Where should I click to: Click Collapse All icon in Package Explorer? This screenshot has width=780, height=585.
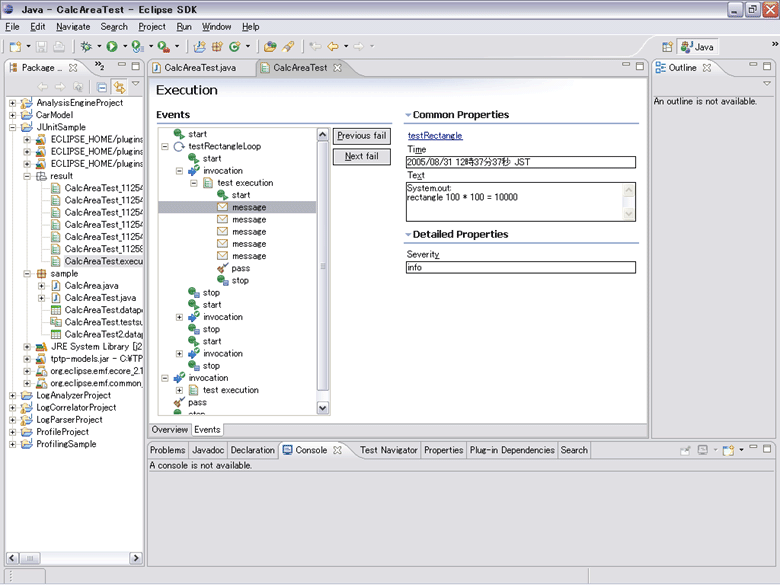102,87
